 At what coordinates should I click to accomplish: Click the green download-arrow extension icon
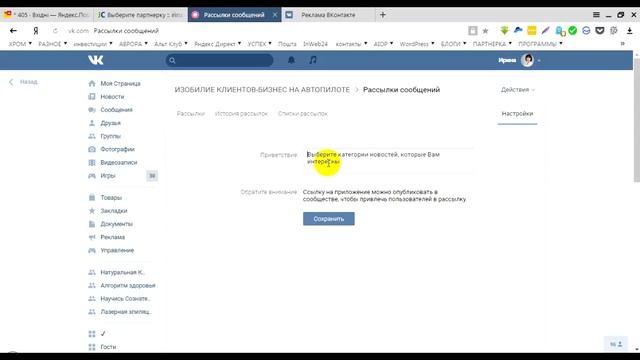(x=504, y=31)
